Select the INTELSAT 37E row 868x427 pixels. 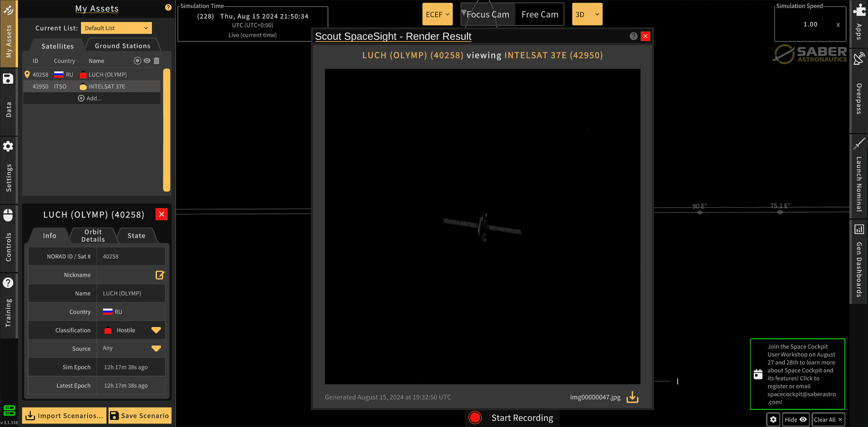(92, 86)
